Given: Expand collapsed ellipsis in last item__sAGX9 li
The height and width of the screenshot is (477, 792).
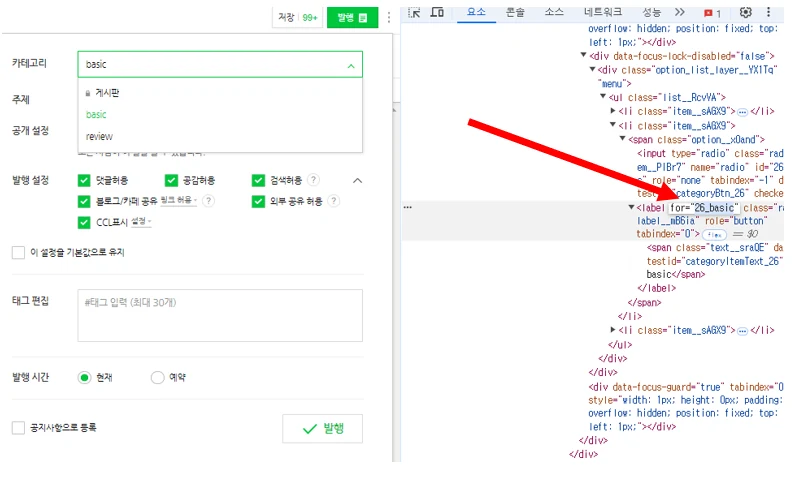Looking at the screenshot, I should coord(742,331).
